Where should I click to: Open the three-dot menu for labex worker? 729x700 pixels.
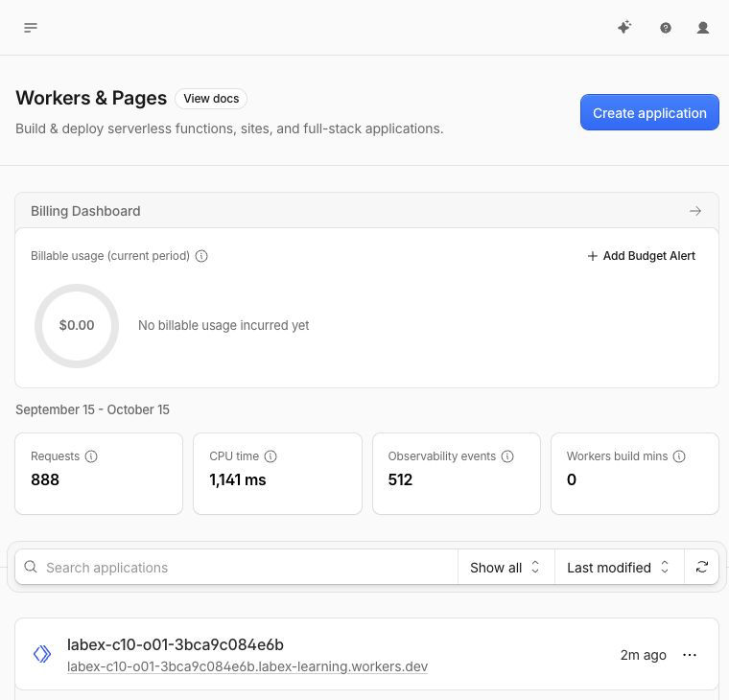[690, 655]
